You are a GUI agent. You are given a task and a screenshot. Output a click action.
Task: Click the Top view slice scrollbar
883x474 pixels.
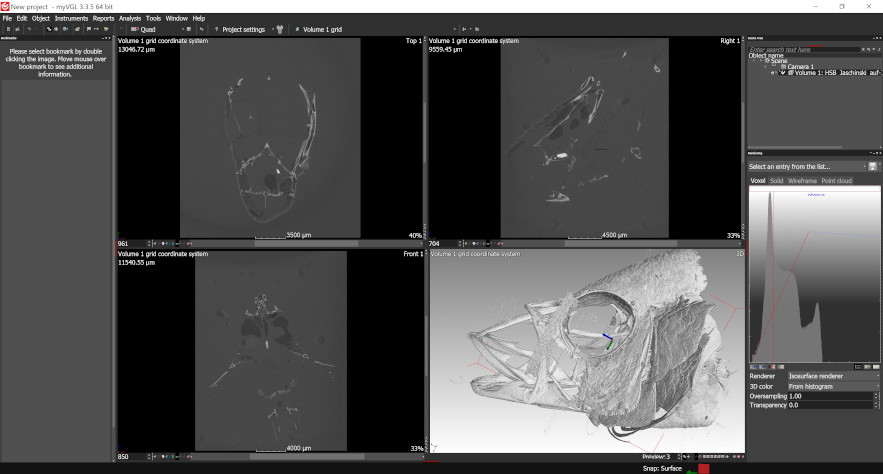point(306,244)
